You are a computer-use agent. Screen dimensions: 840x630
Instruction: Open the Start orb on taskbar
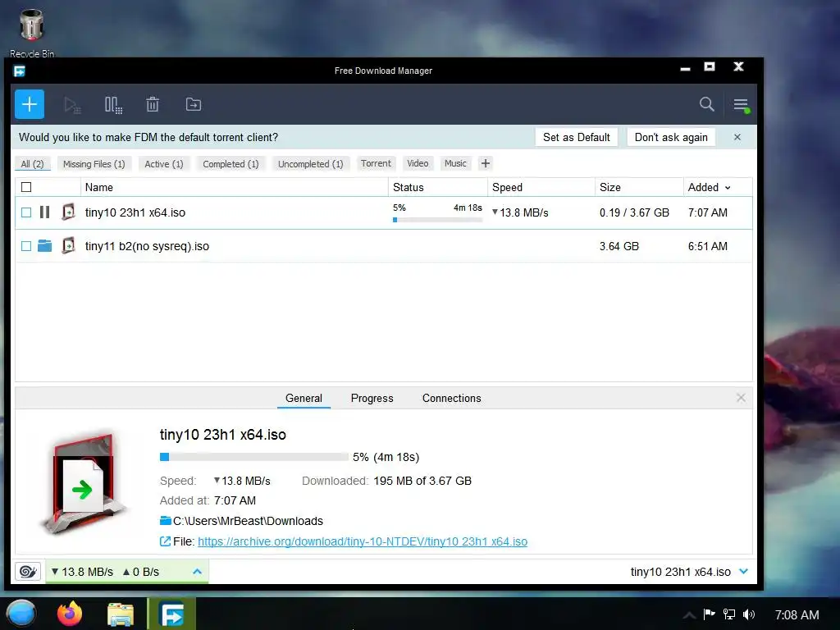coord(21,614)
